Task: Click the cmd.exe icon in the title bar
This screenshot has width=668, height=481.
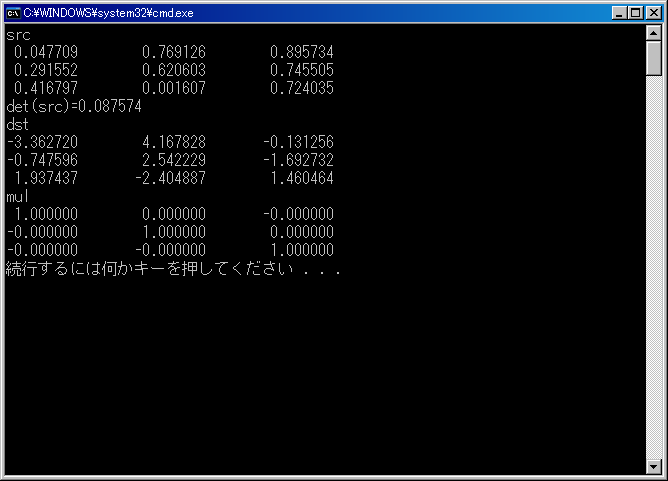Action: 13,12
